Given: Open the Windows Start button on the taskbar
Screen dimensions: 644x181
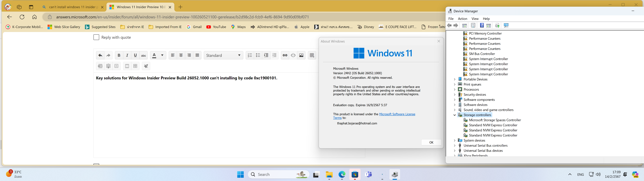Looking at the screenshot, I should pyautogui.click(x=240, y=174).
